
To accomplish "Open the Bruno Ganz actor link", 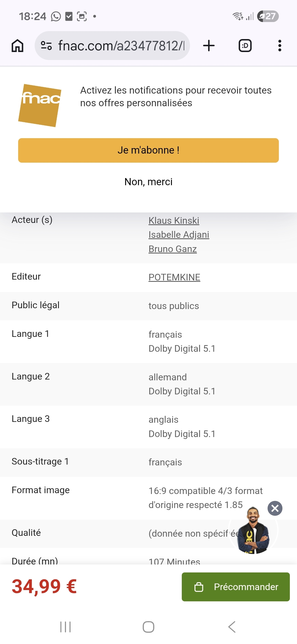I will [x=173, y=249].
